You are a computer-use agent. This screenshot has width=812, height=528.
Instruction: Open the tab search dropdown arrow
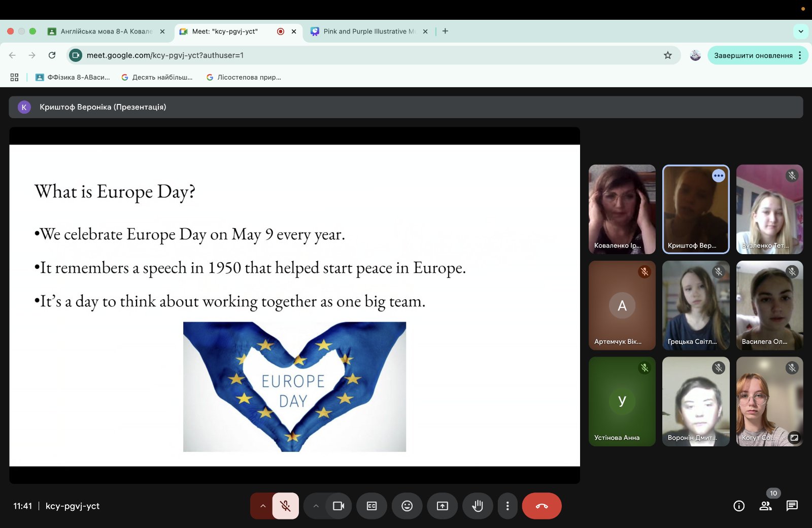(x=801, y=31)
